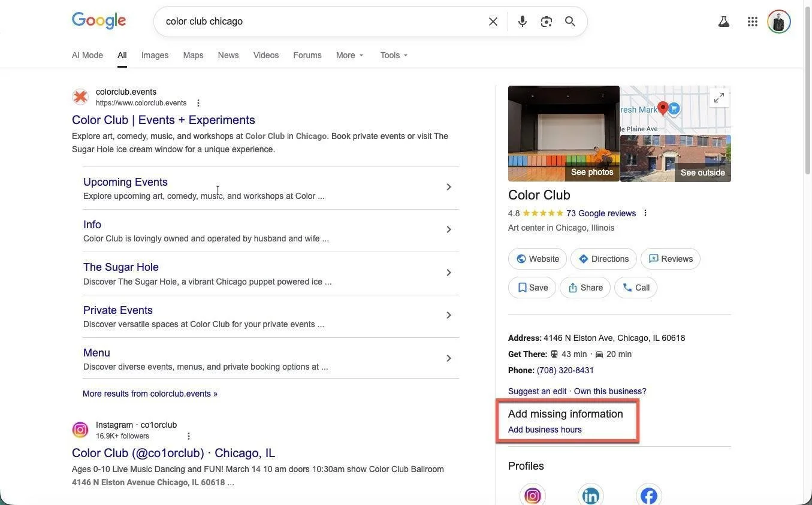Click Own this business? link
This screenshot has height=505, width=812.
[x=610, y=391]
